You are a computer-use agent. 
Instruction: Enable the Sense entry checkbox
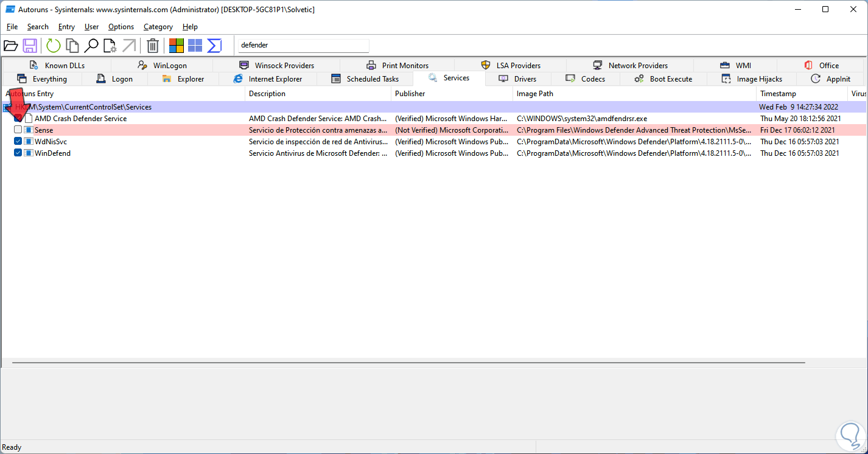pyautogui.click(x=18, y=130)
